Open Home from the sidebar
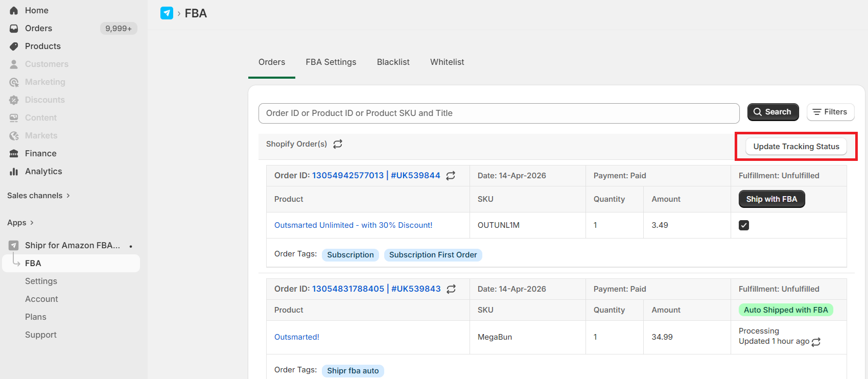The width and height of the screenshot is (868, 379). [x=36, y=10]
